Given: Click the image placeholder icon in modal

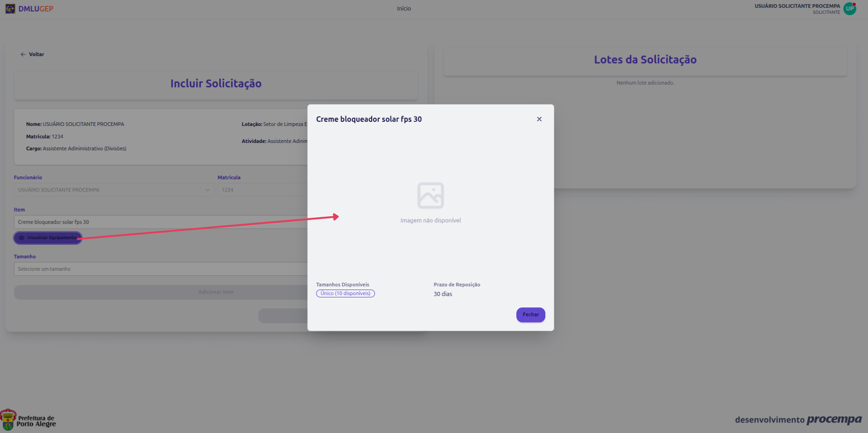Looking at the screenshot, I should coord(430,196).
